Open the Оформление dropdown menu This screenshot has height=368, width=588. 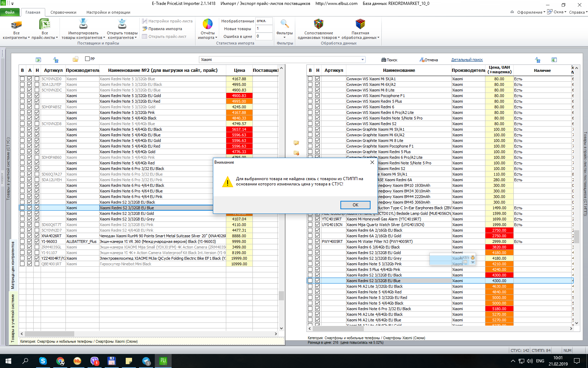[x=531, y=12]
